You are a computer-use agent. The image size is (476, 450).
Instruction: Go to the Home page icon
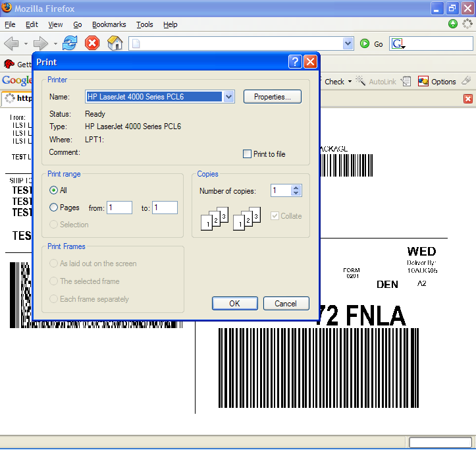click(115, 43)
